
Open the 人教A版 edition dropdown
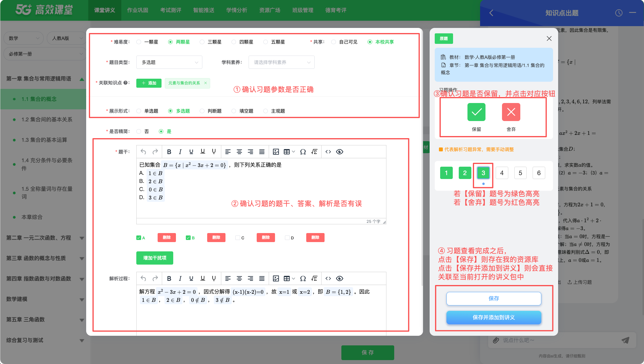tap(67, 38)
